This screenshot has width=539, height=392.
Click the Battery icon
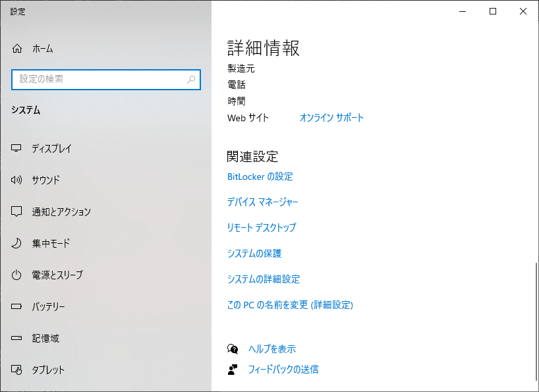[16, 306]
